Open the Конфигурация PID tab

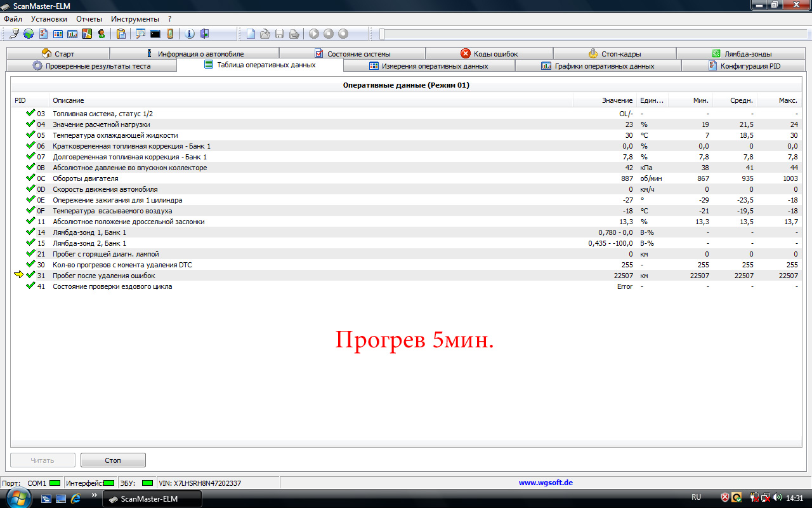coord(743,66)
